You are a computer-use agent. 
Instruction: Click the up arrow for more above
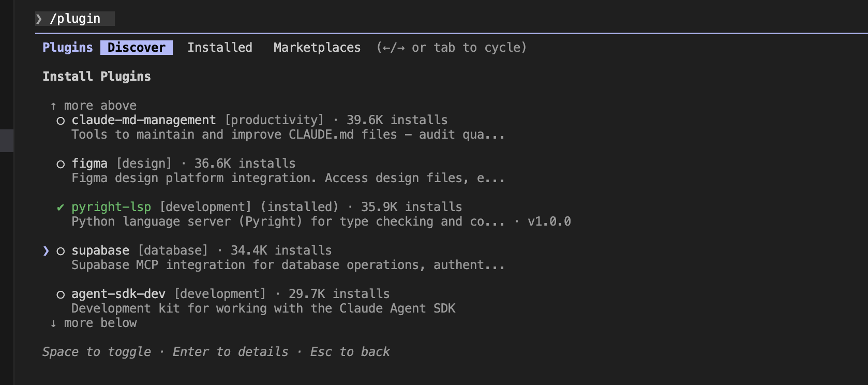pos(53,106)
